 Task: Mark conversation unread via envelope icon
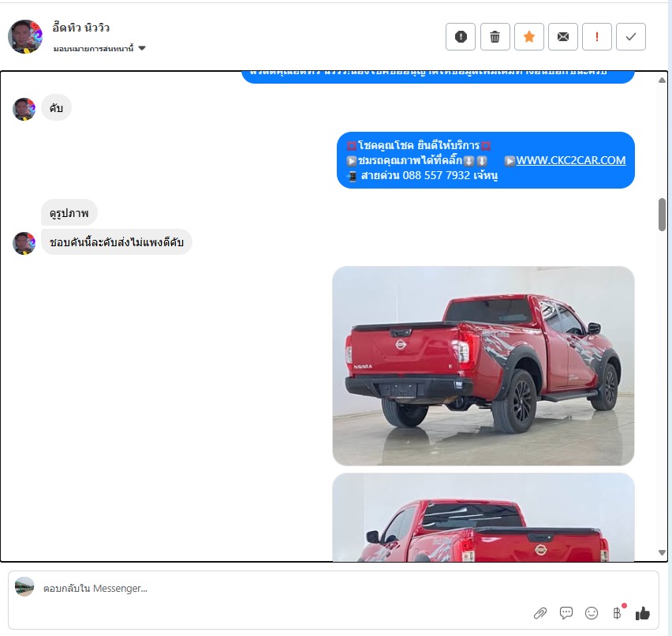pyautogui.click(x=563, y=36)
